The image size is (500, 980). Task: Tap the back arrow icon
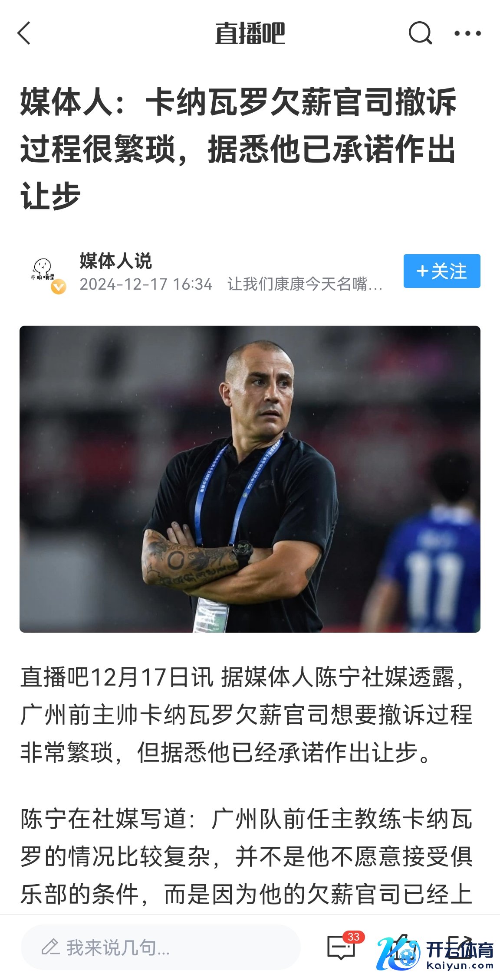(24, 33)
